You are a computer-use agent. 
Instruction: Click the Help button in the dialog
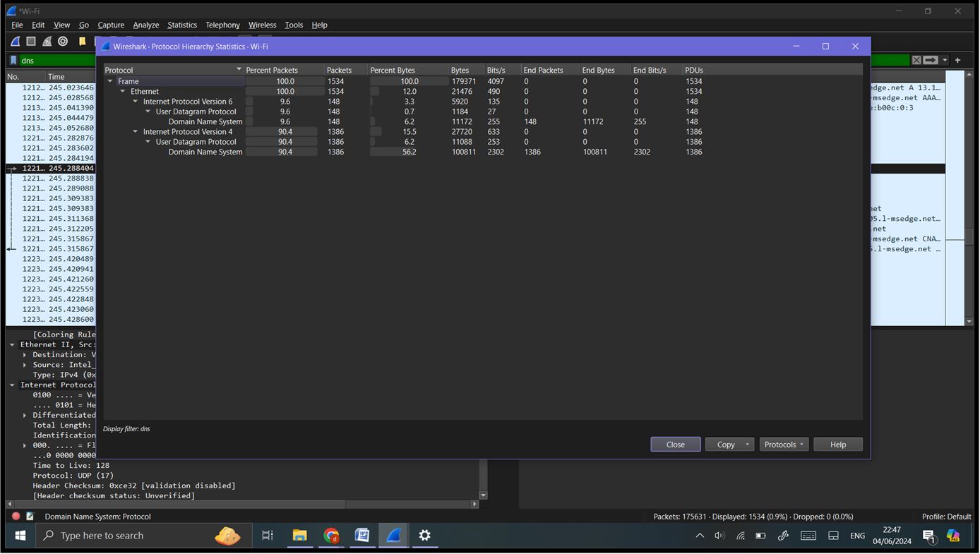click(x=837, y=444)
